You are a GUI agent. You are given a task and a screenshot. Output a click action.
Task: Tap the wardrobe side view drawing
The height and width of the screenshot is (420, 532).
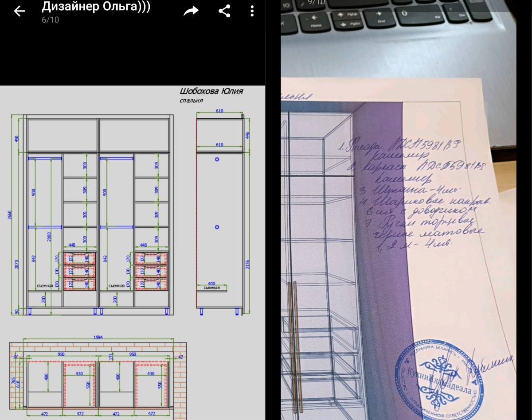[219, 213]
